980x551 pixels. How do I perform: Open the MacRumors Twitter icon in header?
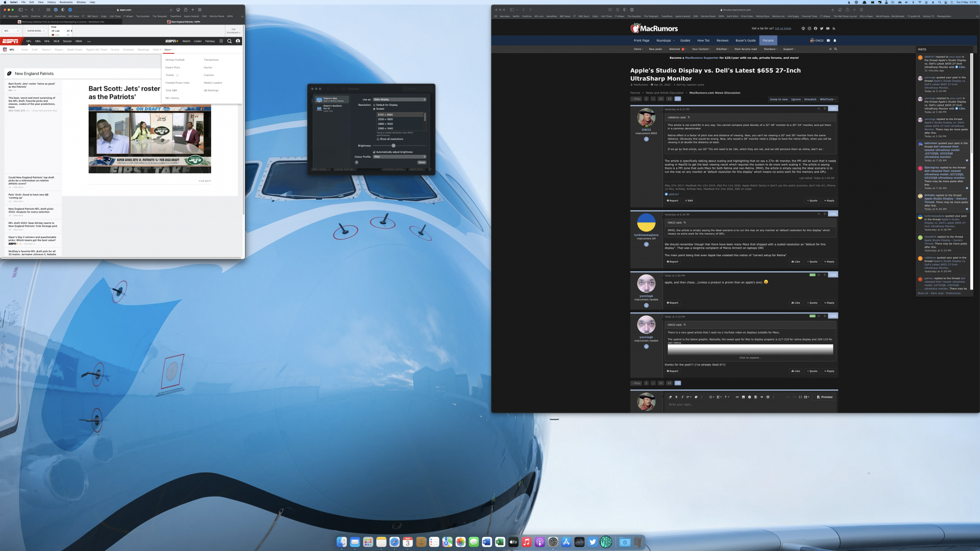822,28
